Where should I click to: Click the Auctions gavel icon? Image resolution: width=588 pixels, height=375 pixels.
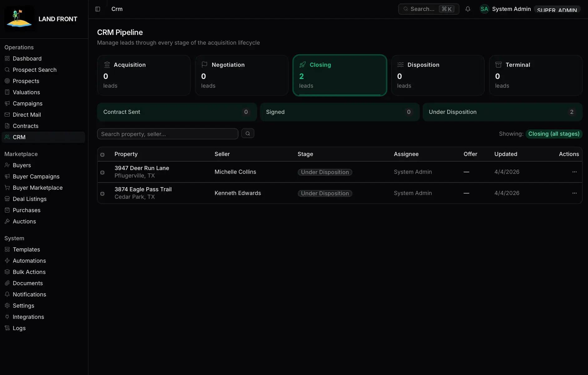(7, 221)
